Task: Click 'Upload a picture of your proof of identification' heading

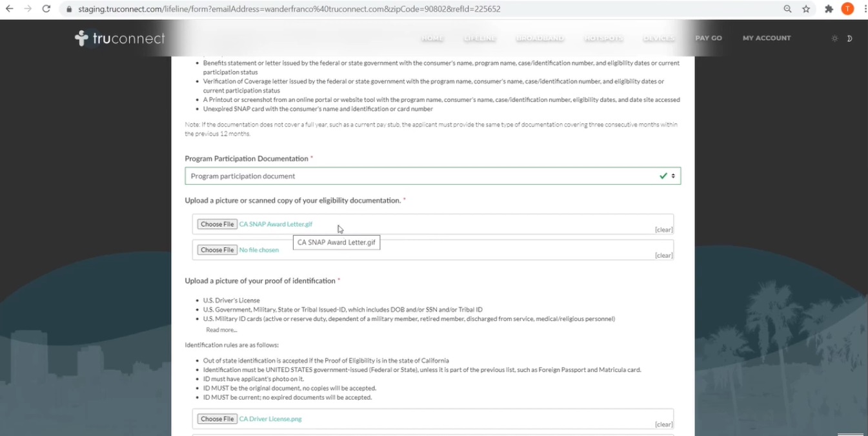Action: [260, 281]
